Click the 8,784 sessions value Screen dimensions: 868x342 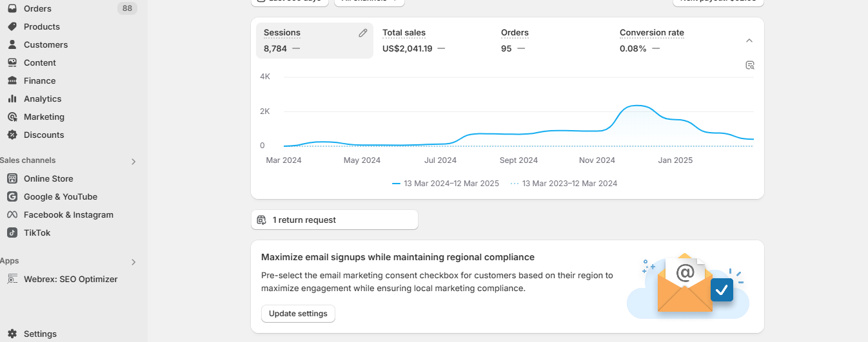(275, 48)
